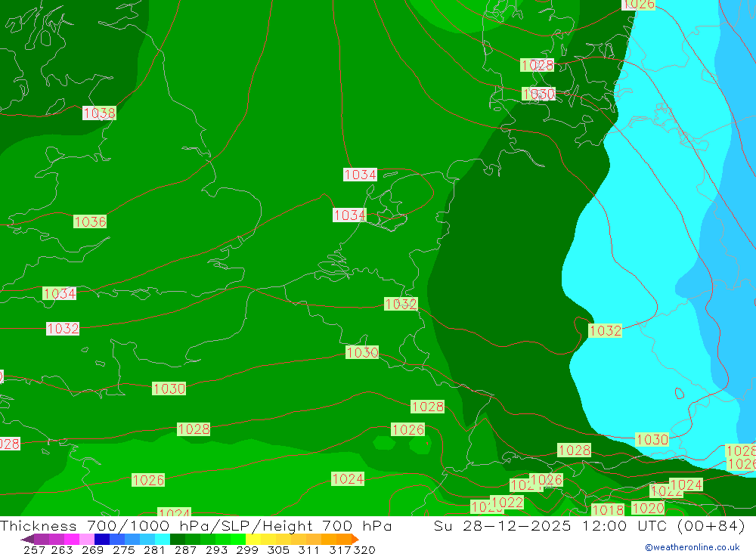
Task: Pick the darkest green legend swatch
Action: (x=178, y=539)
